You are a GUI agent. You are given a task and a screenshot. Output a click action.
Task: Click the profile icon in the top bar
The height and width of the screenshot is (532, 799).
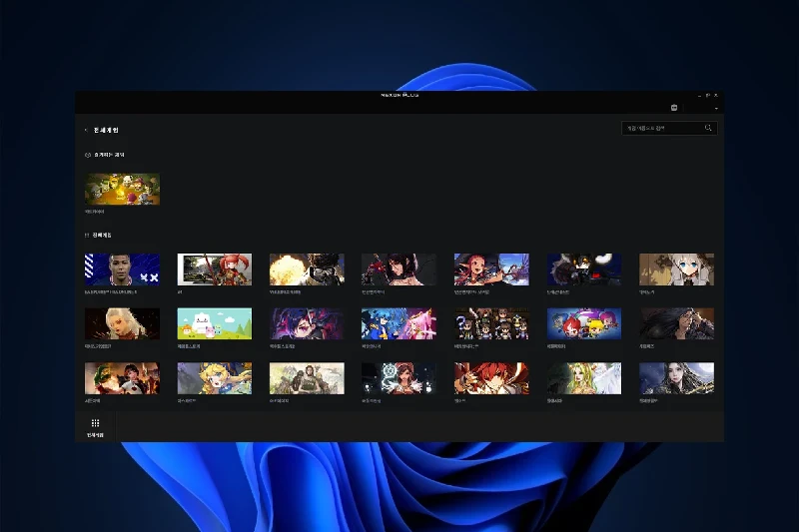674,108
